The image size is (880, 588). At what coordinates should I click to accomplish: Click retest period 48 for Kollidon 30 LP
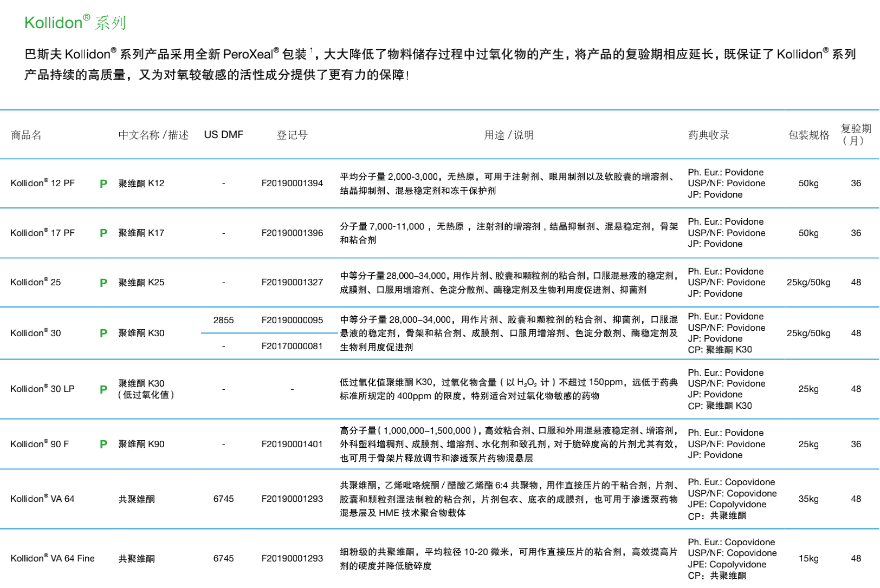(856, 389)
